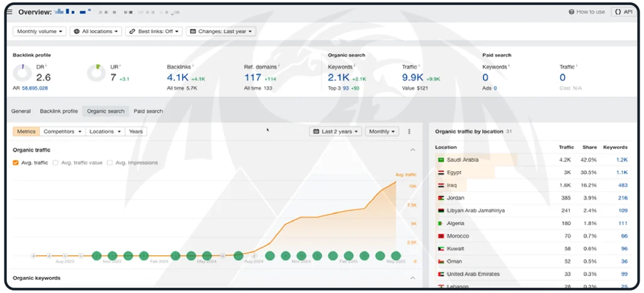Open the Last 2 years date dropdown
Viewport: 644px width, 293px height.
tap(336, 131)
